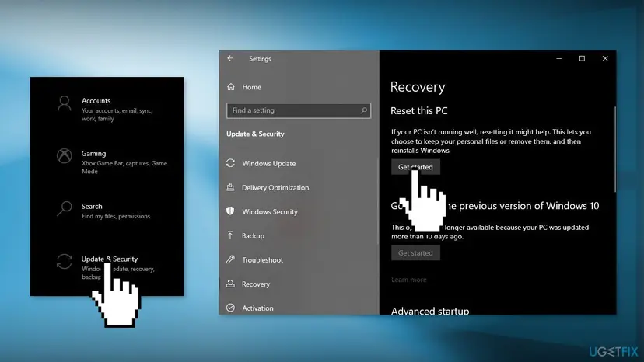644x362 pixels.
Task: Go back using the Settings back arrow
Action: click(230, 59)
